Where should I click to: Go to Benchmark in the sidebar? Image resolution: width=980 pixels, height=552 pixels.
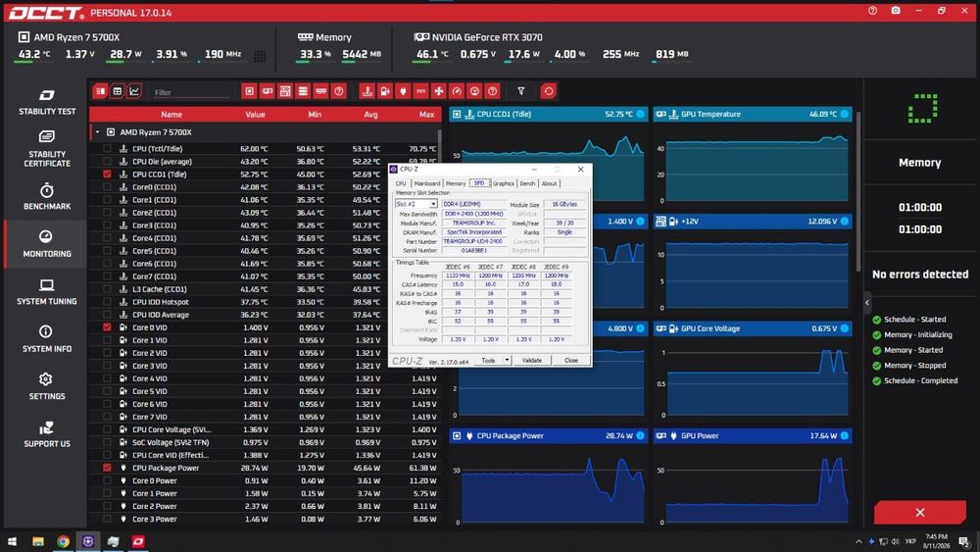click(x=46, y=196)
